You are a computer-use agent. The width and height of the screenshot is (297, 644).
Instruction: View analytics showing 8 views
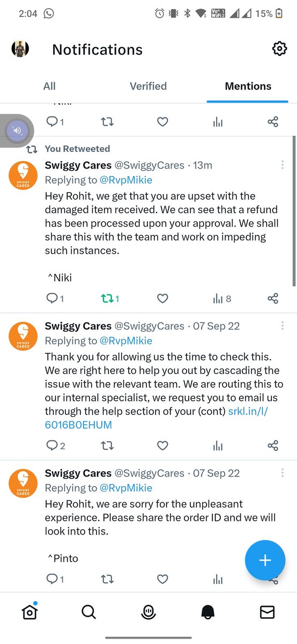click(x=222, y=298)
